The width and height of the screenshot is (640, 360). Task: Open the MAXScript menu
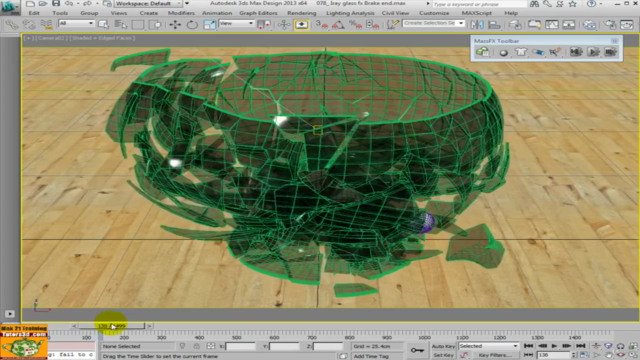[477, 13]
